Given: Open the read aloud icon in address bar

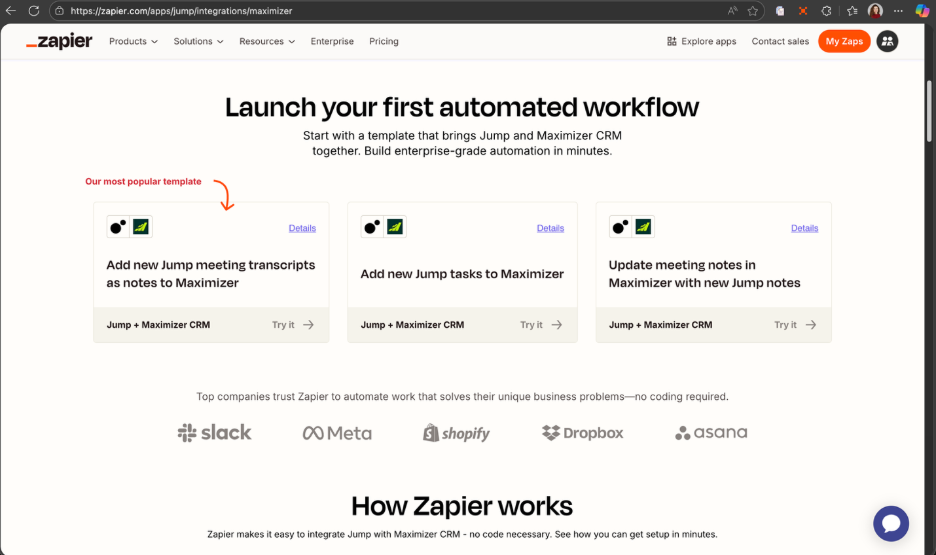Looking at the screenshot, I should click(732, 11).
